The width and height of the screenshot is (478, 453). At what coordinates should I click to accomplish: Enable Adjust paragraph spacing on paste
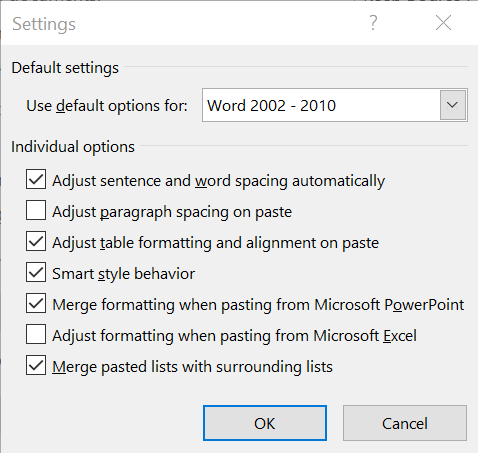point(36,210)
